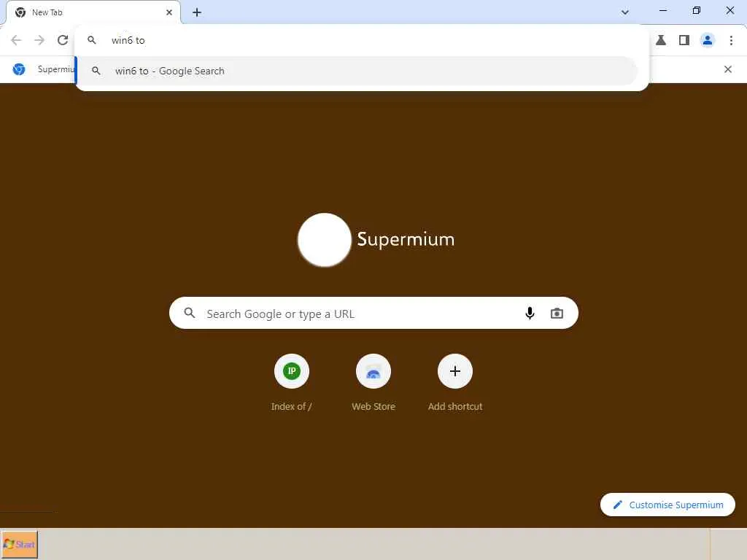Click magnifier icon in the page search box
The image size is (747, 560).
point(190,313)
